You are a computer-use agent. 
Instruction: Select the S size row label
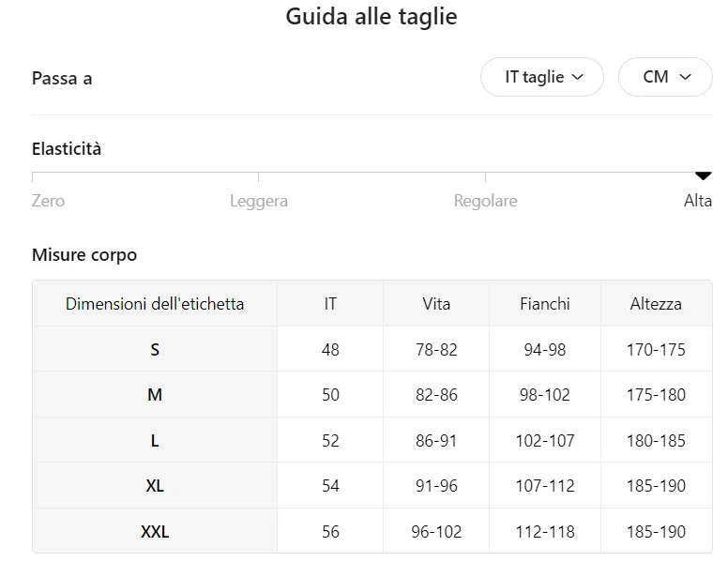pos(155,350)
